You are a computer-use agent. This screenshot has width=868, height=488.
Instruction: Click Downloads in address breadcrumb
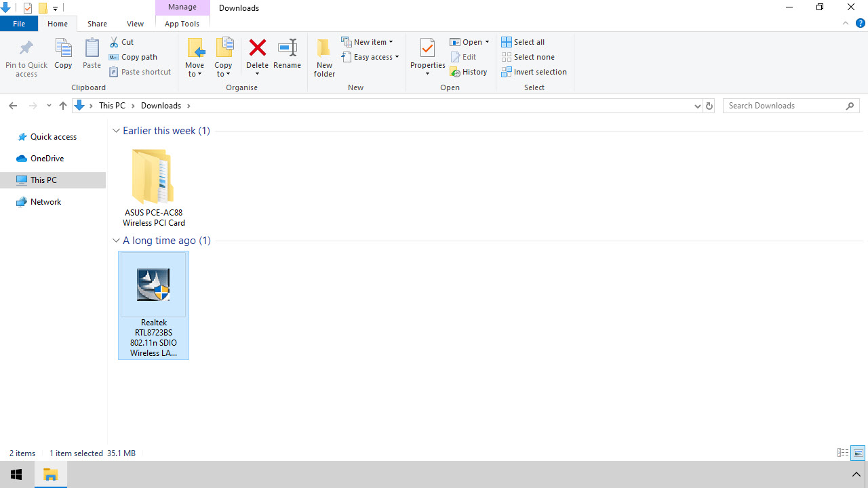(x=161, y=106)
